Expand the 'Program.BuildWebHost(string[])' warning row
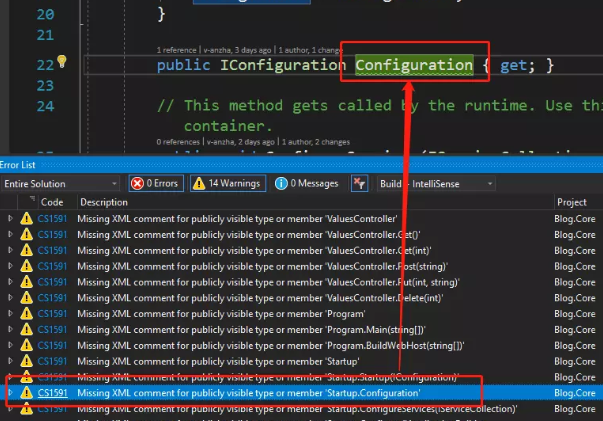Viewport: 603px width, 421px height. coord(10,345)
